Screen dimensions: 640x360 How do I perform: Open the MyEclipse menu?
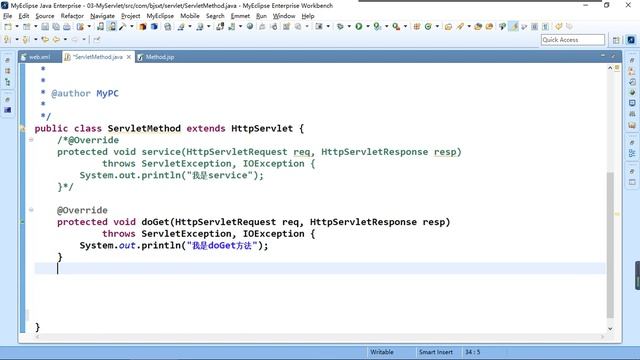click(160, 16)
